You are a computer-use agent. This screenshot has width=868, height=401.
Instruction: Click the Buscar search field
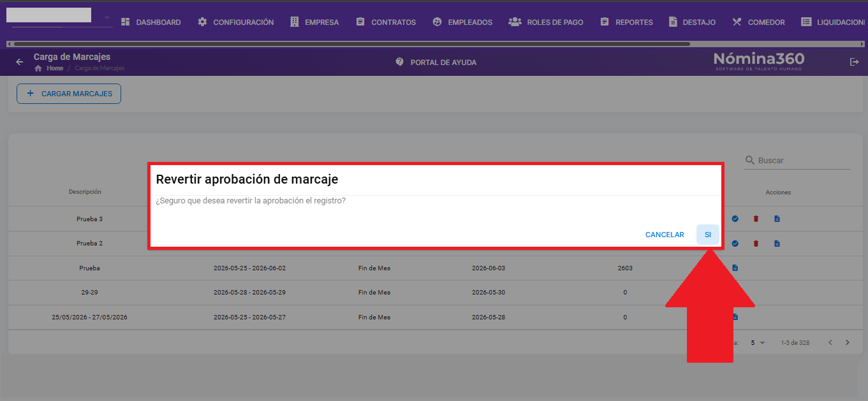coord(804,161)
